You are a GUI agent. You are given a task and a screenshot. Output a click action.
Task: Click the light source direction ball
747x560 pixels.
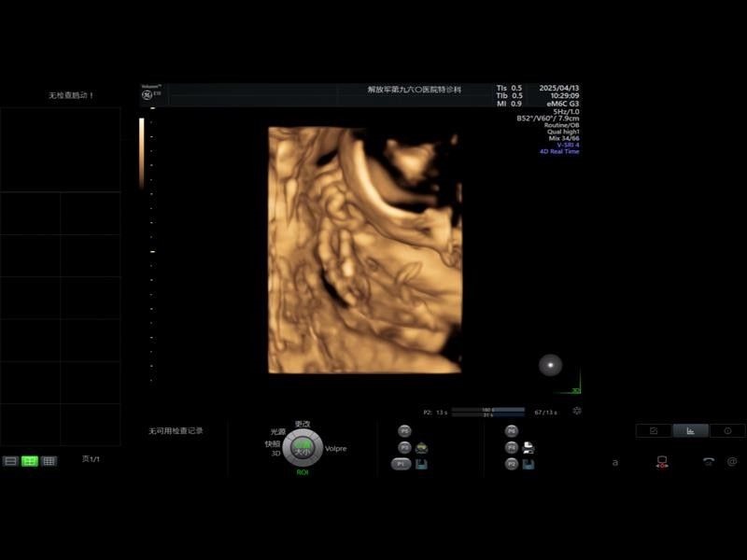click(x=550, y=365)
